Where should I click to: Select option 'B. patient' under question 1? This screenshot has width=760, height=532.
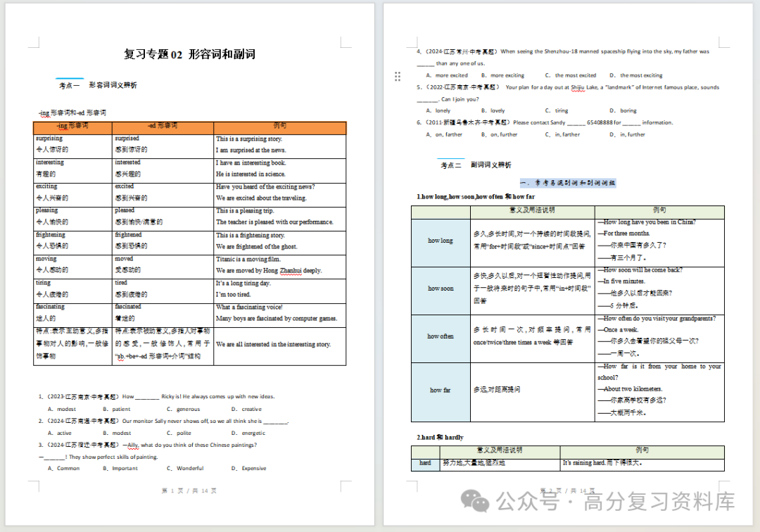point(116,410)
